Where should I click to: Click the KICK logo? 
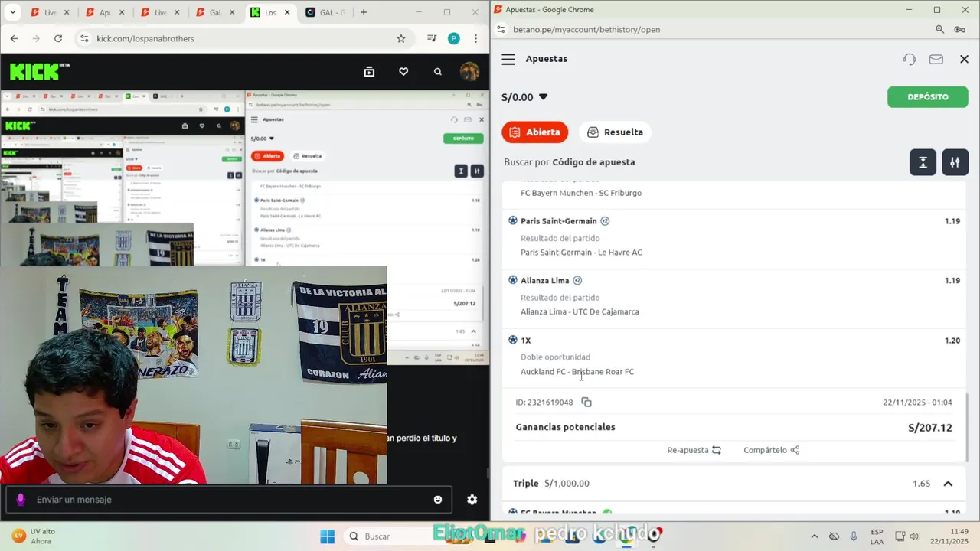coord(39,71)
